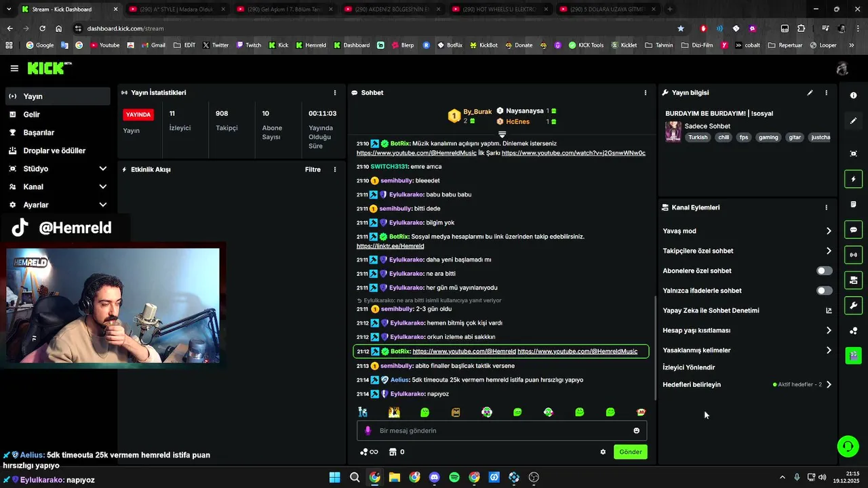Open Etkinlik Akışı panel three-dot menu

334,169
